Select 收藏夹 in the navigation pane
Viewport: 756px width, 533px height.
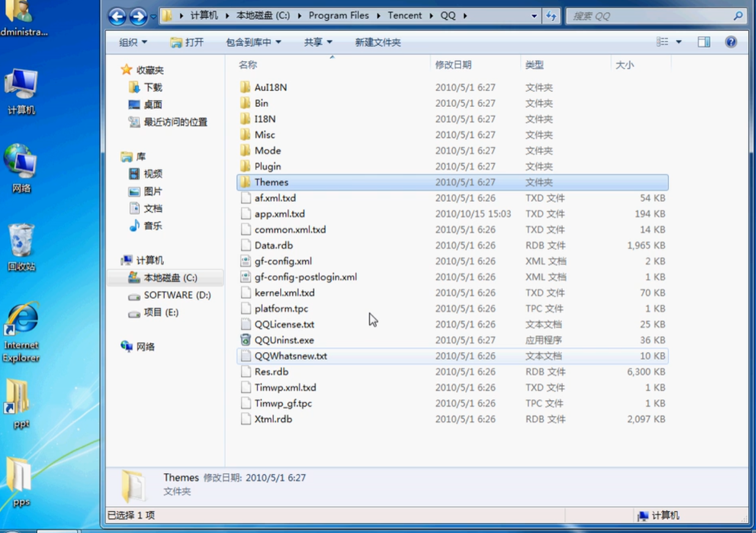150,70
